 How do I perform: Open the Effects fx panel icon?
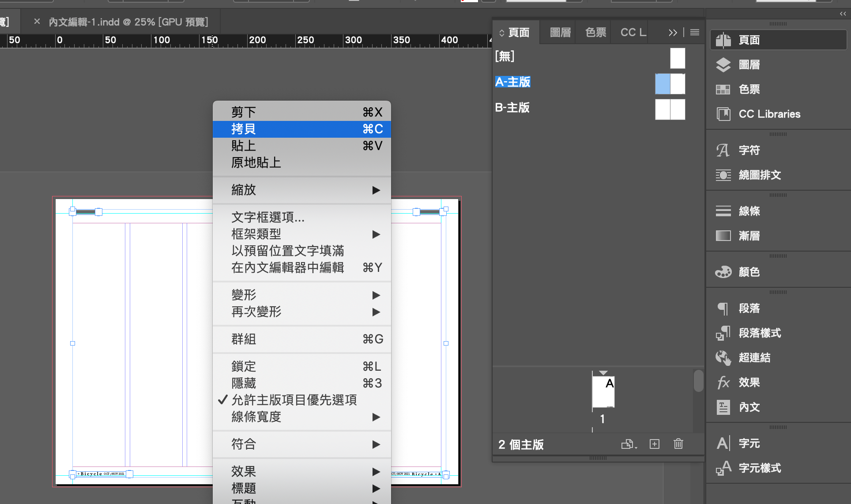[x=723, y=383]
